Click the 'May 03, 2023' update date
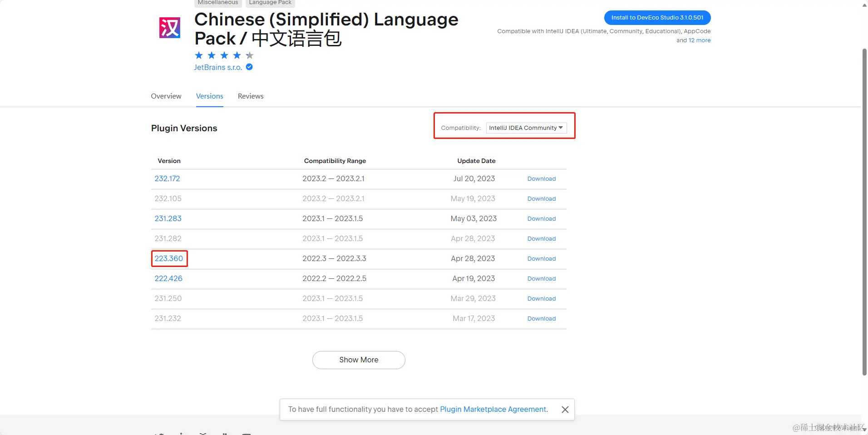The image size is (868, 435). pyautogui.click(x=473, y=219)
